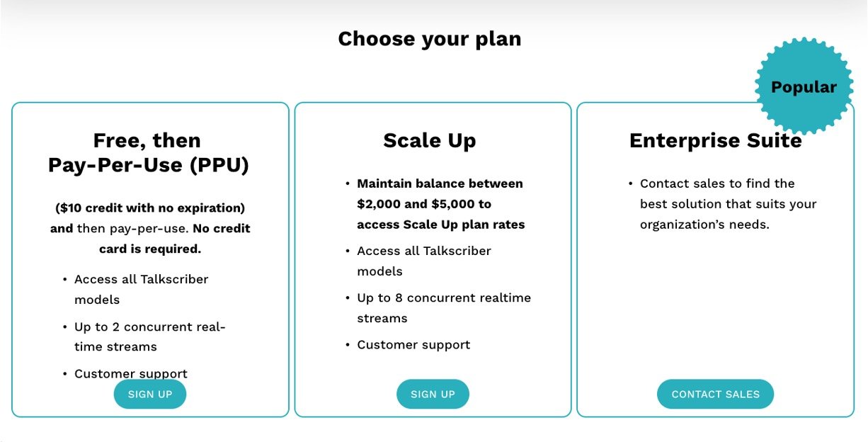Image resolution: width=868 pixels, height=442 pixels.
Task: Click the 'Choose your plan' heading
Action: click(x=429, y=38)
